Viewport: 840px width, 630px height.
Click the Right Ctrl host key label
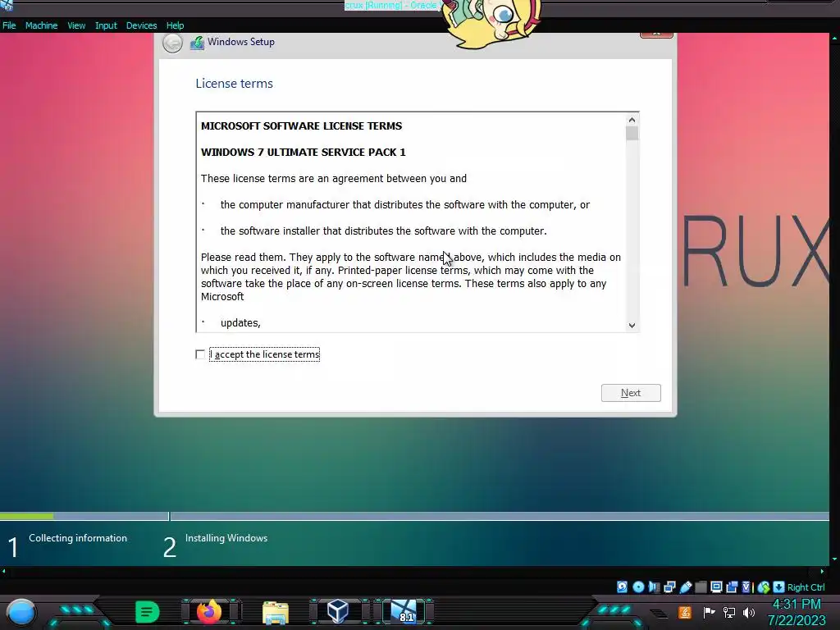(806, 587)
